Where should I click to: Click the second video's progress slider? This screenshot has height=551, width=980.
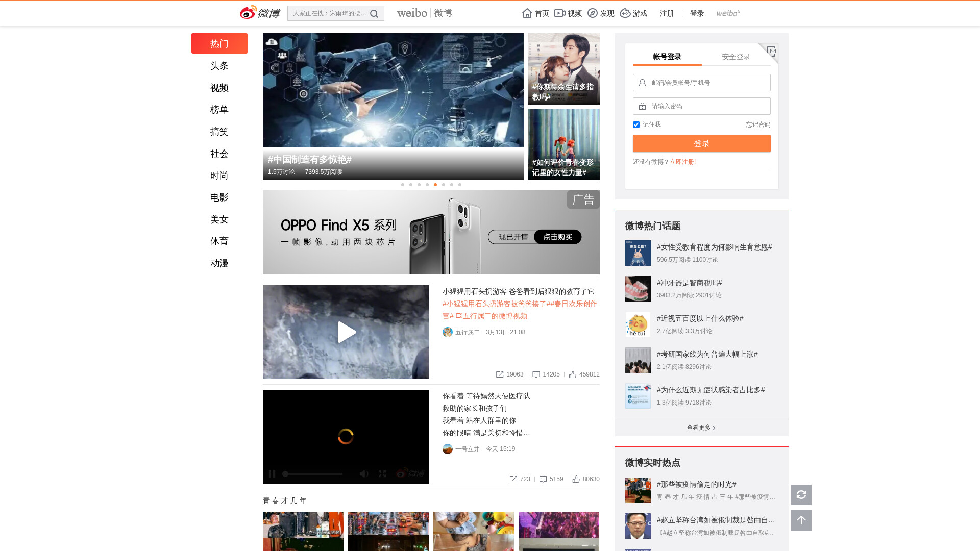pyautogui.click(x=312, y=474)
